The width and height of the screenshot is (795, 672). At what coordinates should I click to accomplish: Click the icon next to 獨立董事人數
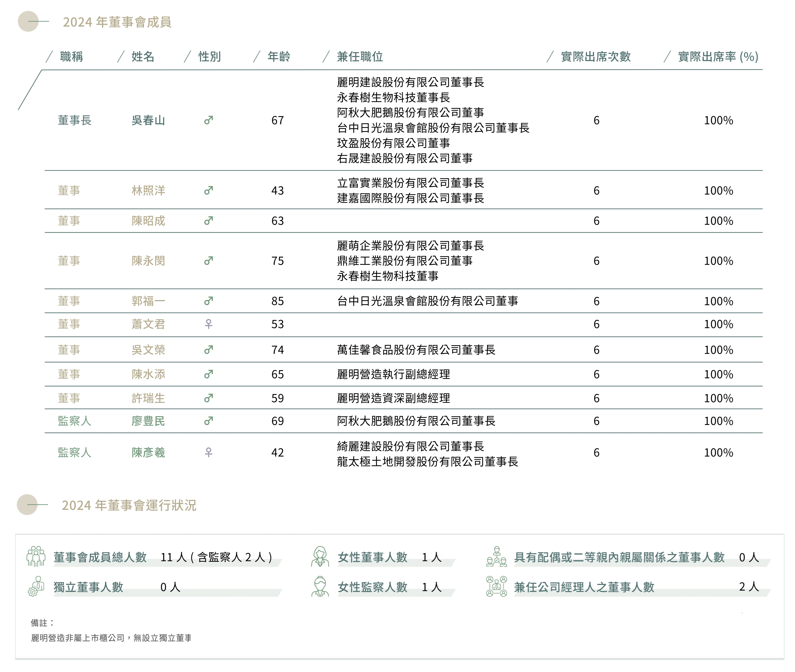click(36, 586)
